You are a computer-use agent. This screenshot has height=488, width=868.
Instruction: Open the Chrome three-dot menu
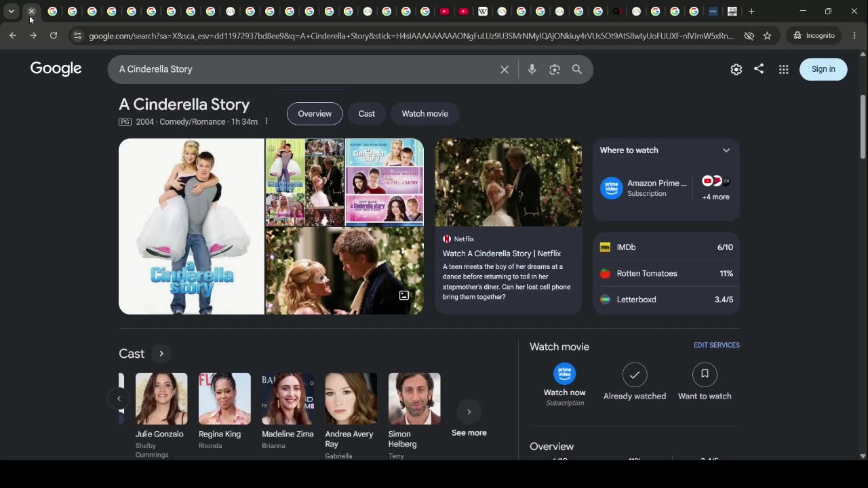point(854,36)
